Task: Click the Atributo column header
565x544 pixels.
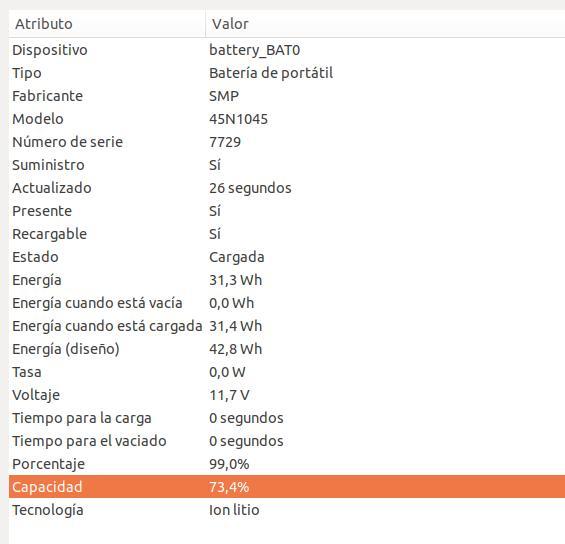Action: [x=107, y=24]
